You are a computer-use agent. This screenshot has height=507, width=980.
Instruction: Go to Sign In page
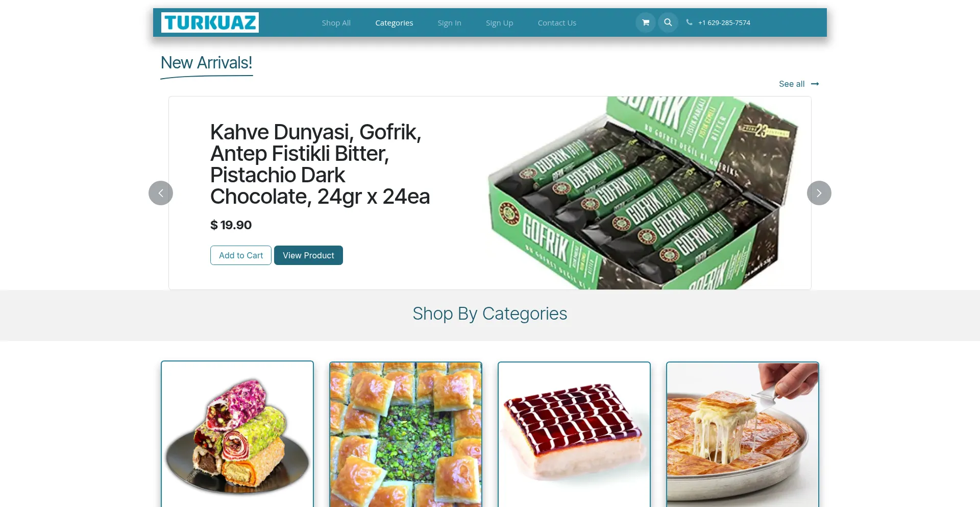click(x=449, y=23)
